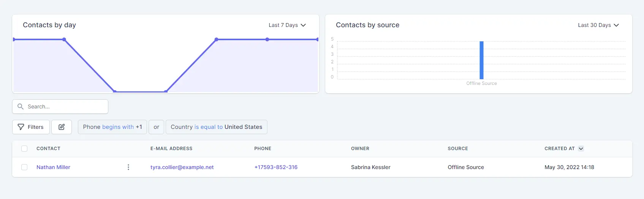Expand the Last 7 Days dropdown
The height and width of the screenshot is (199, 644).
click(287, 25)
